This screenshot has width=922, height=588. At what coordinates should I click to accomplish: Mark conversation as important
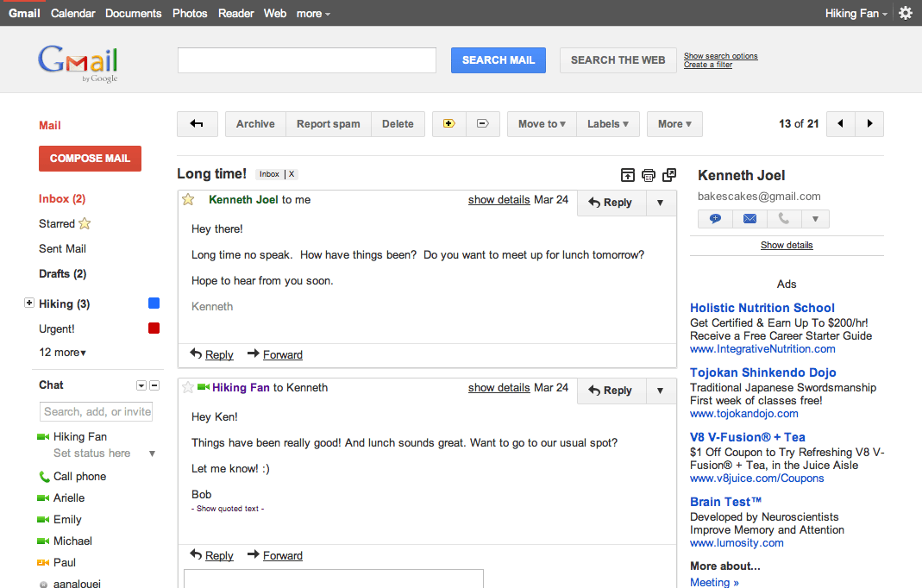(x=448, y=123)
